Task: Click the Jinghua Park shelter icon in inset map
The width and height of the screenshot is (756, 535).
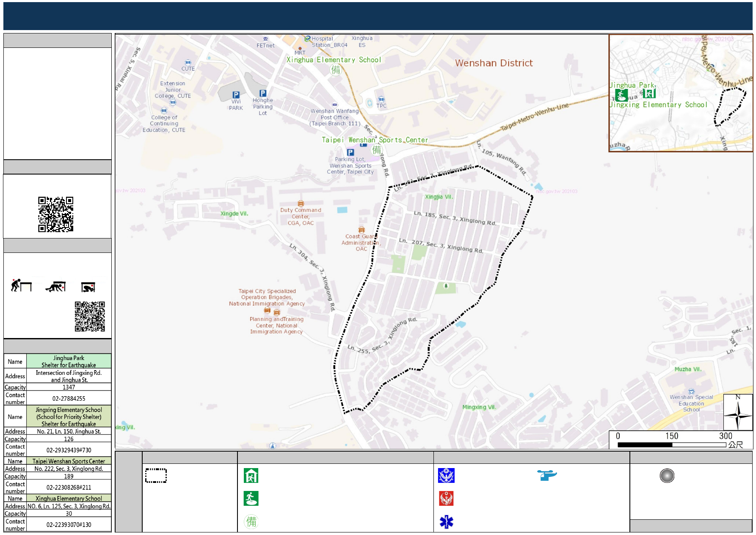Action: [x=621, y=95]
